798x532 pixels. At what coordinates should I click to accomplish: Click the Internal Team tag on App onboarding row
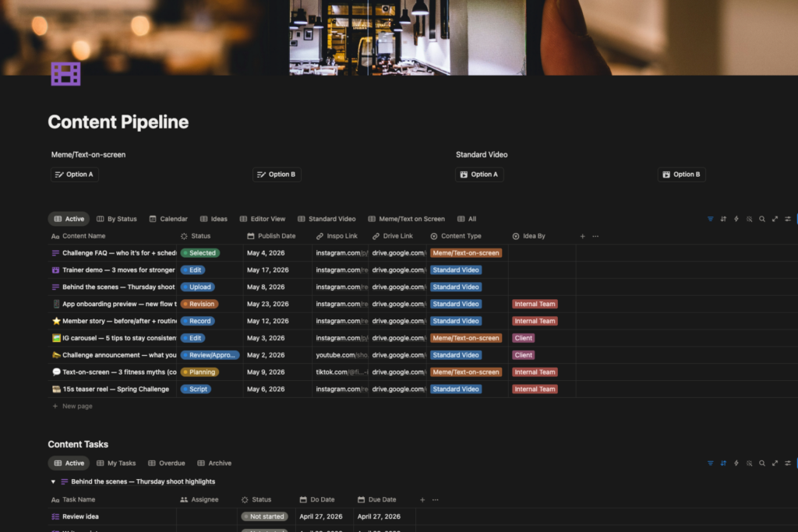point(535,304)
